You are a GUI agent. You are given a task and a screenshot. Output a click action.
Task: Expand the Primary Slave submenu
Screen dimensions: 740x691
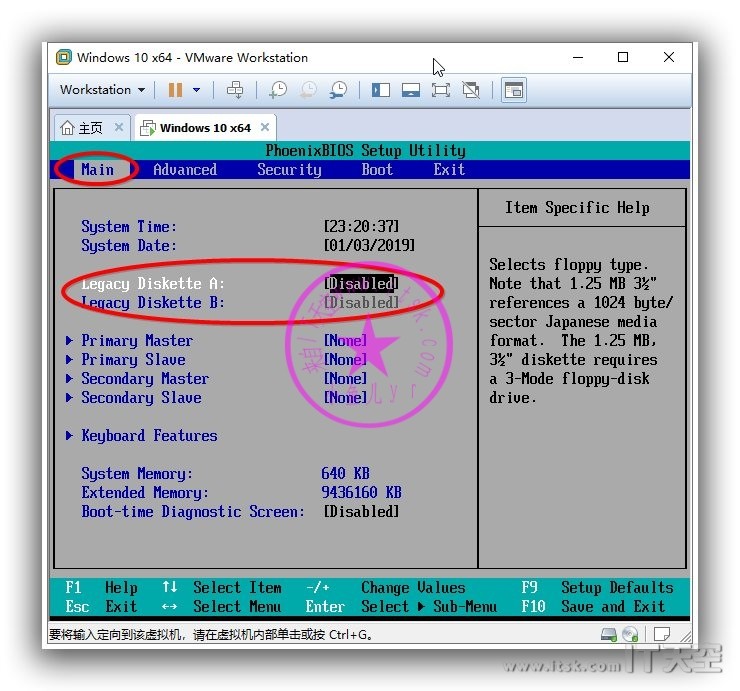[133, 360]
